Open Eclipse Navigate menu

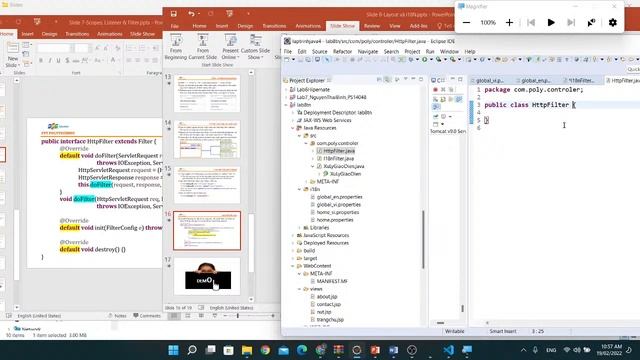pos(368,52)
